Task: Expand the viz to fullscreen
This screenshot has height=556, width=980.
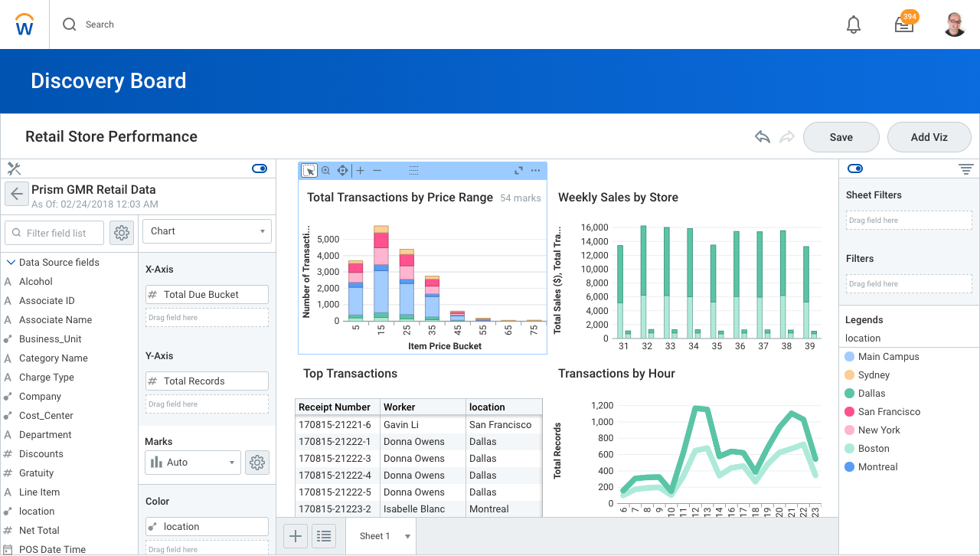Action: point(518,170)
